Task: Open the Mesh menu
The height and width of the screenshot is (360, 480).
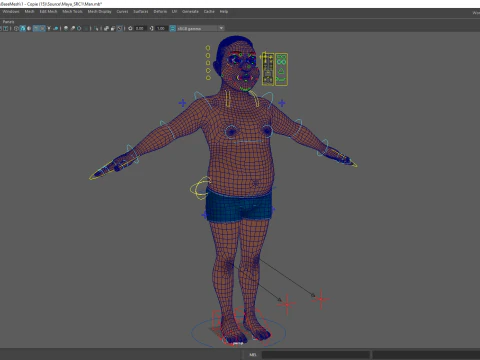Action: pyautogui.click(x=29, y=12)
